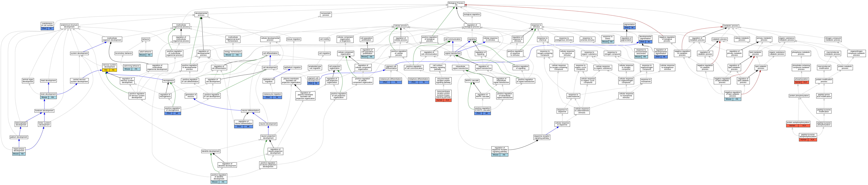Select the 'hippocampus development' node
The width and height of the screenshot is (868, 185).
[19, 151]
